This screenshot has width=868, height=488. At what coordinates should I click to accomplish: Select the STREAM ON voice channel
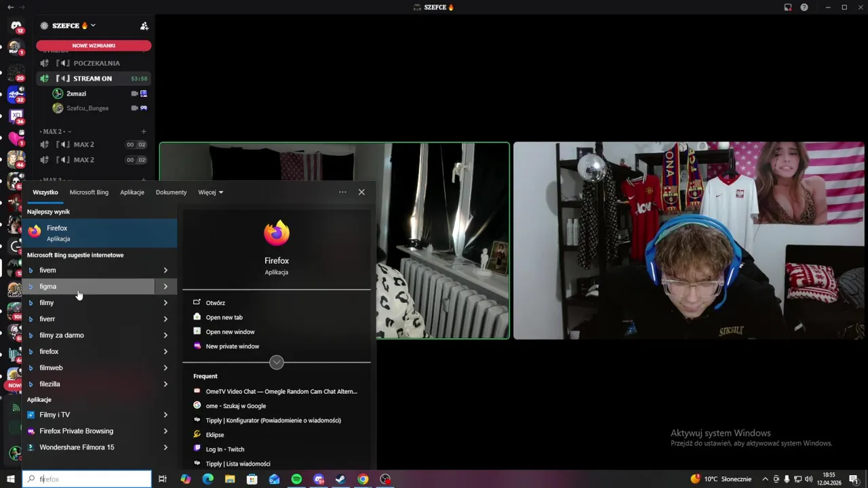click(x=94, y=79)
